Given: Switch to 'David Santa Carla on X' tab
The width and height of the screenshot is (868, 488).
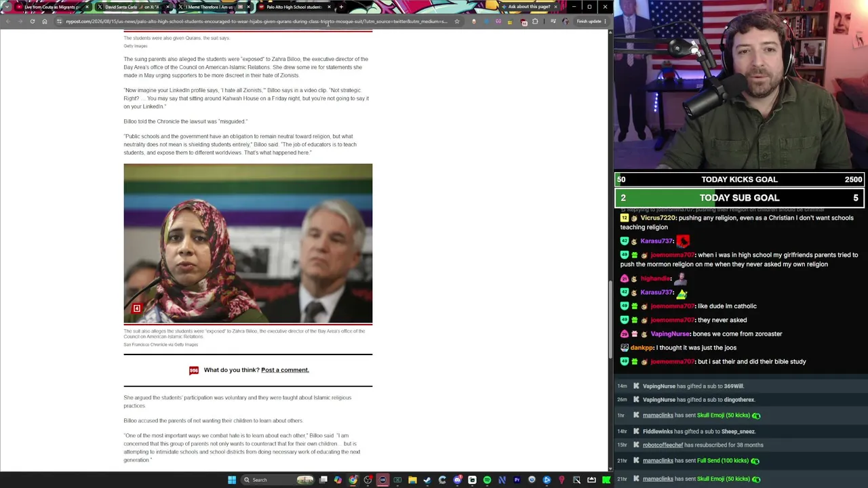Looking at the screenshot, I should click(x=132, y=7).
